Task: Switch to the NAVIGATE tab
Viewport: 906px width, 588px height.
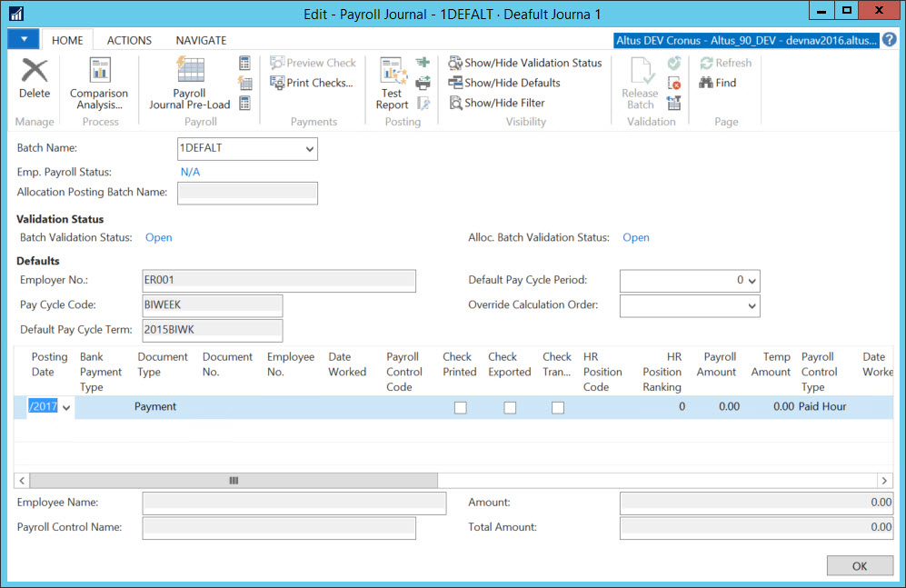Action: pyautogui.click(x=201, y=40)
